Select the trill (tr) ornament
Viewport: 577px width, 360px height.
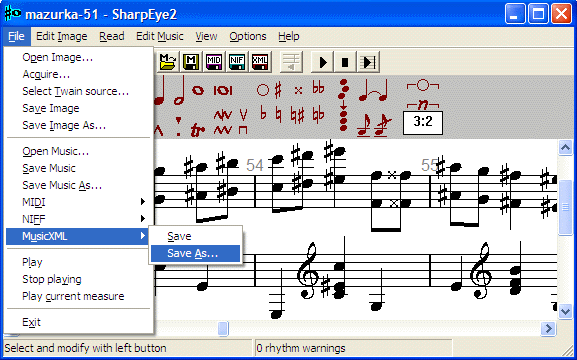(198, 130)
